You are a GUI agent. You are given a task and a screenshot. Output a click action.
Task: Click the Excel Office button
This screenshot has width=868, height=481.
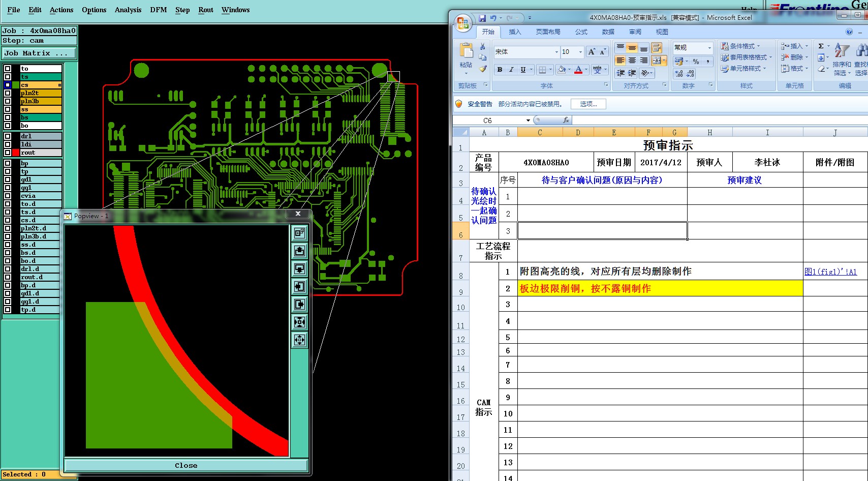point(462,23)
